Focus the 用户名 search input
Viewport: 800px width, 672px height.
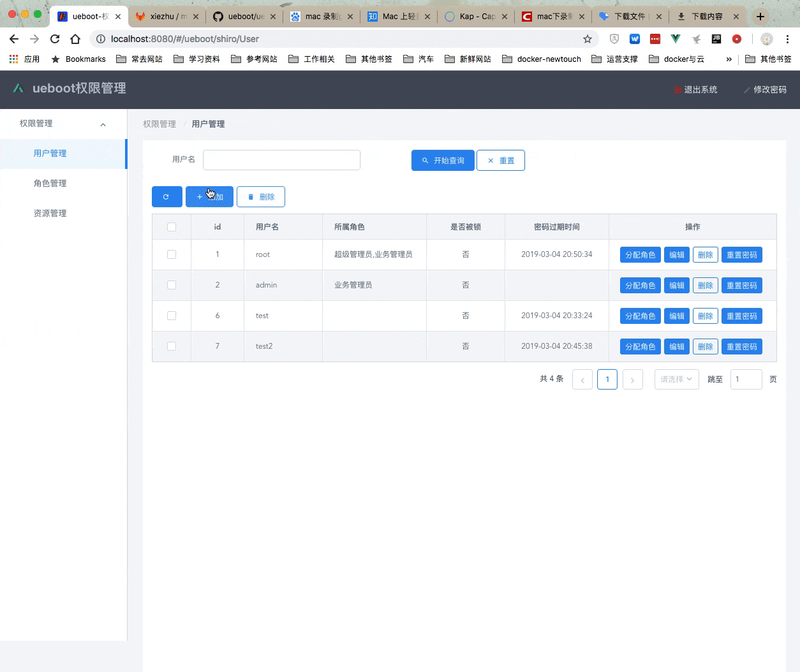pos(281,160)
